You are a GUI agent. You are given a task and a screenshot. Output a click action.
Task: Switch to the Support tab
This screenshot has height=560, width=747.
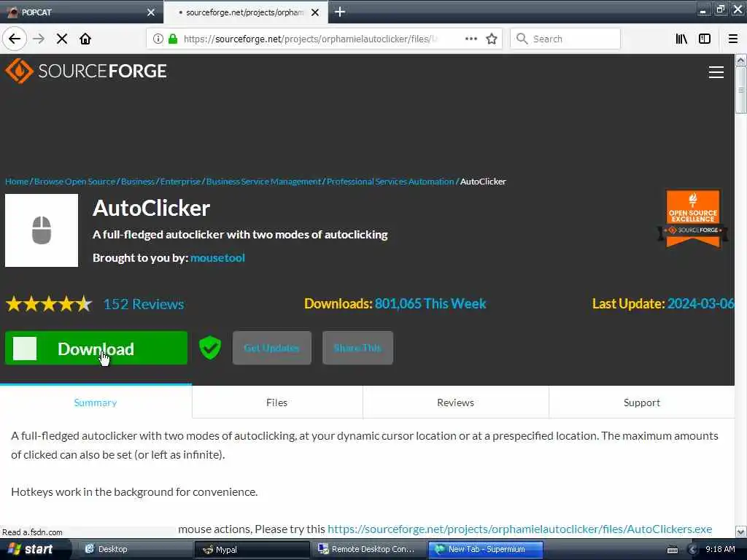[642, 402]
